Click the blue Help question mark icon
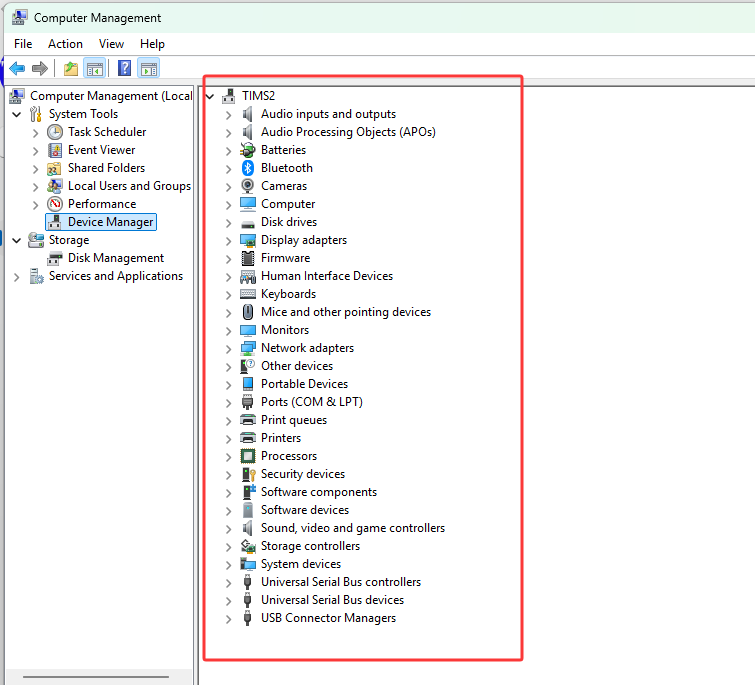The height and width of the screenshot is (685, 755). pyautogui.click(x=124, y=68)
